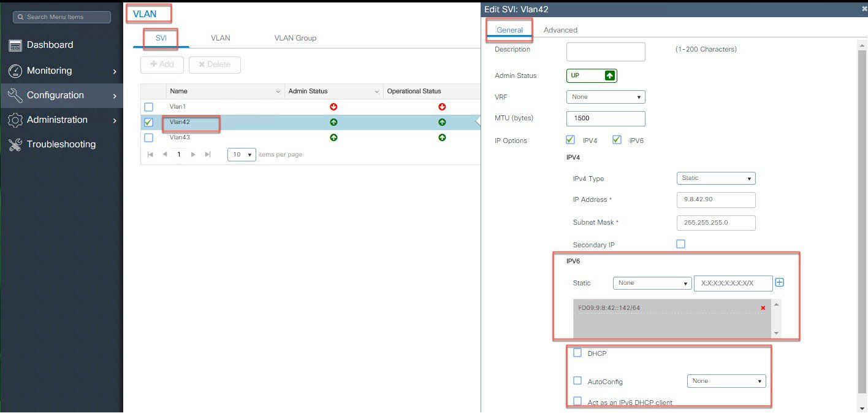Click the Administration gear icon
Image resolution: width=868 pixels, height=413 pixels.
(15, 120)
